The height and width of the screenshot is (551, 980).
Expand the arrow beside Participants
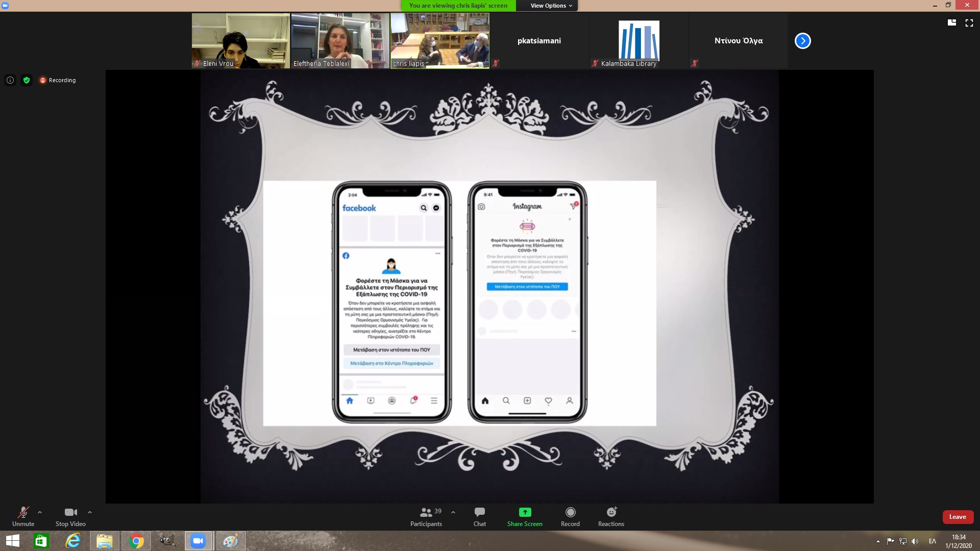453,512
